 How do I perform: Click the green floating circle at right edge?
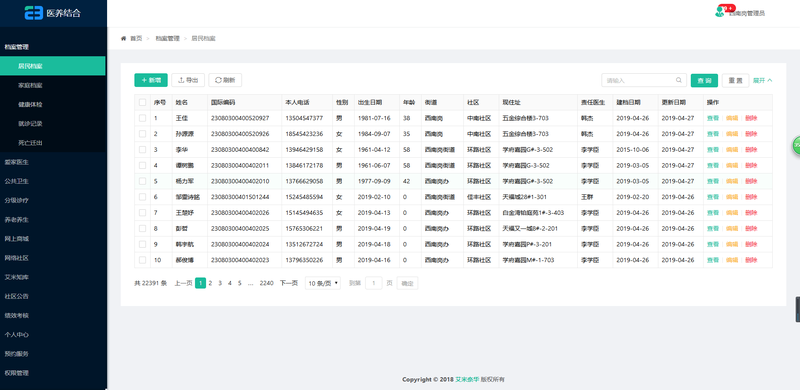pyautogui.click(x=796, y=145)
